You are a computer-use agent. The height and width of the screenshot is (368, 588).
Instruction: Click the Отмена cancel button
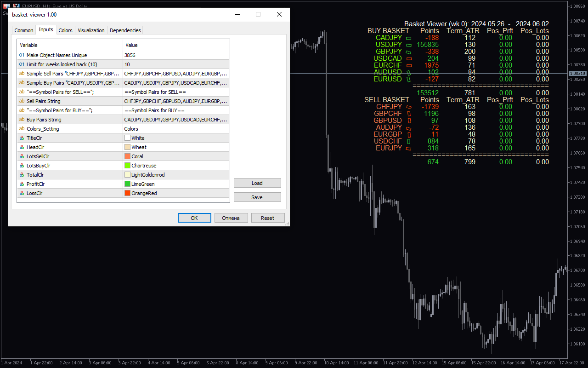point(231,218)
